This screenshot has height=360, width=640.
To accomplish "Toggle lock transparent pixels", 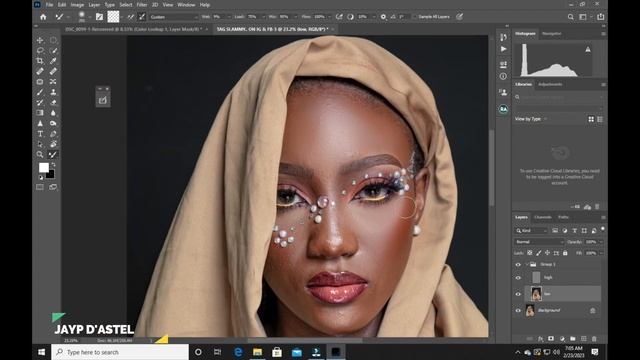I will [530, 253].
